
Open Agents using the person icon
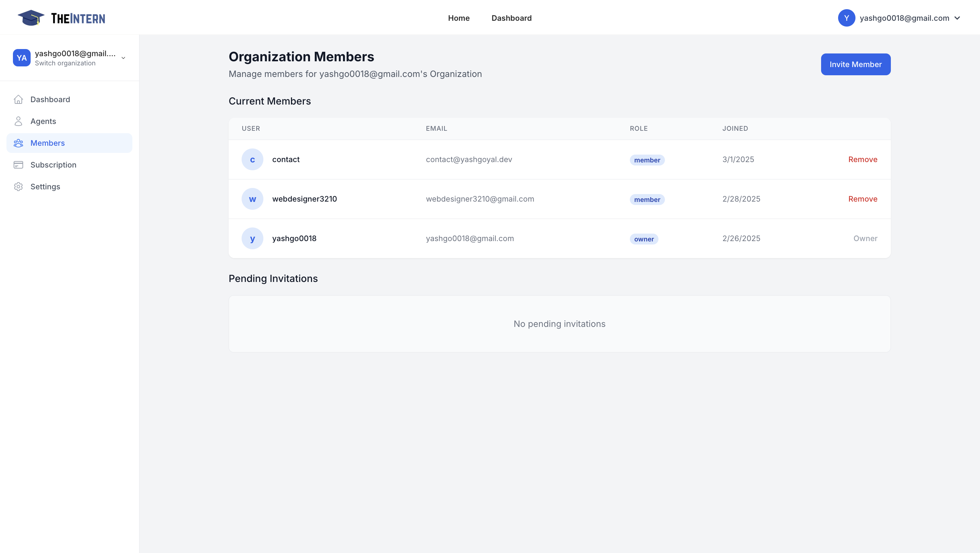click(19, 121)
